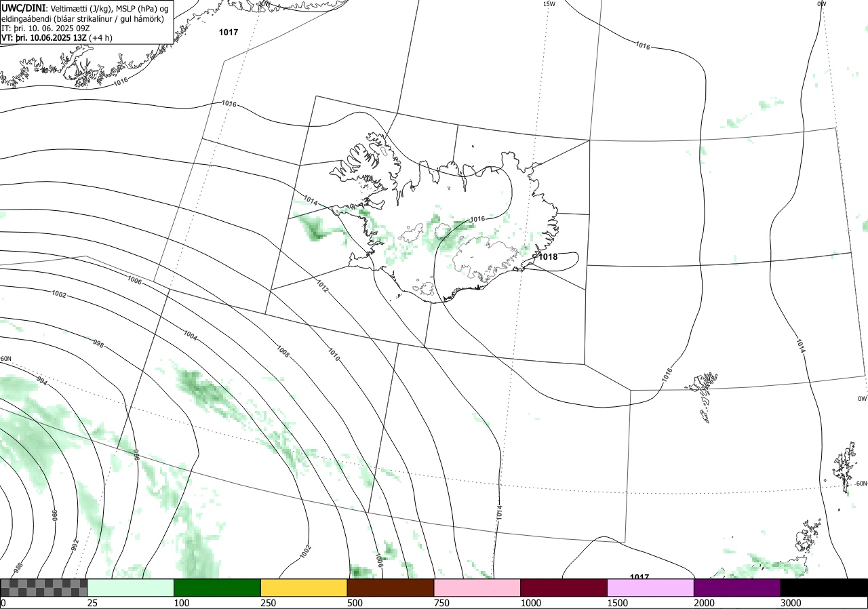Choose the light purple 1500–2000 legend swatch
Image resolution: width=868 pixels, height=609 pixels.
pos(651,587)
